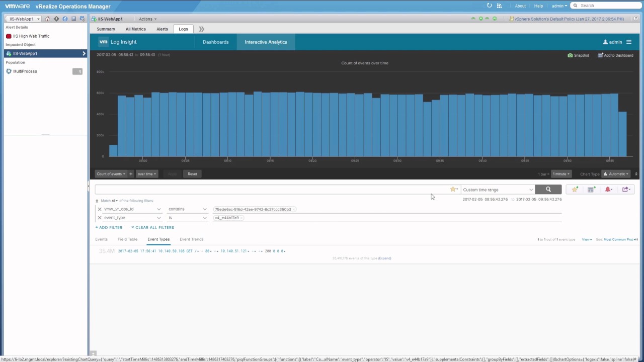Viewport: 644px width, 362px height.
Task: Open the contains operator dropdown
Action: pyautogui.click(x=187, y=209)
